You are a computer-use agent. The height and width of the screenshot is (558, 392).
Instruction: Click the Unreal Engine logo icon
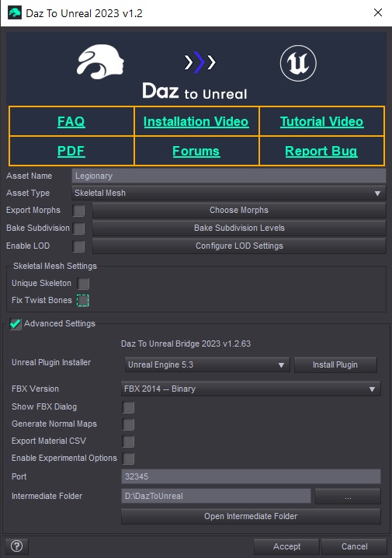298,63
